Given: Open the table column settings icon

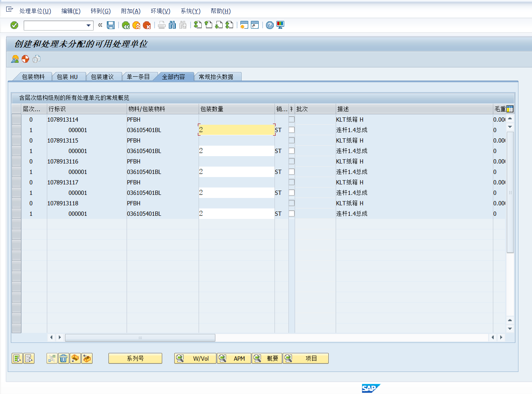Looking at the screenshot, I should [x=510, y=109].
